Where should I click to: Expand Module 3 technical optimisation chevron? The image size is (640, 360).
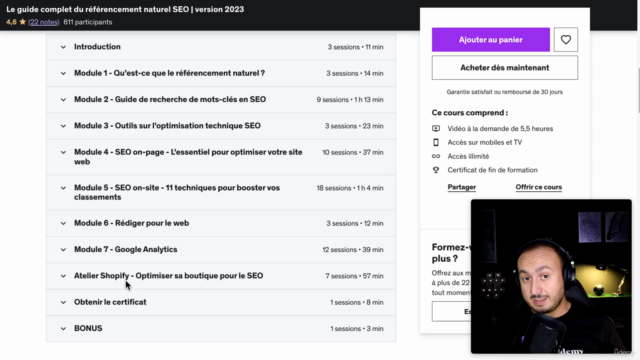coord(63,126)
